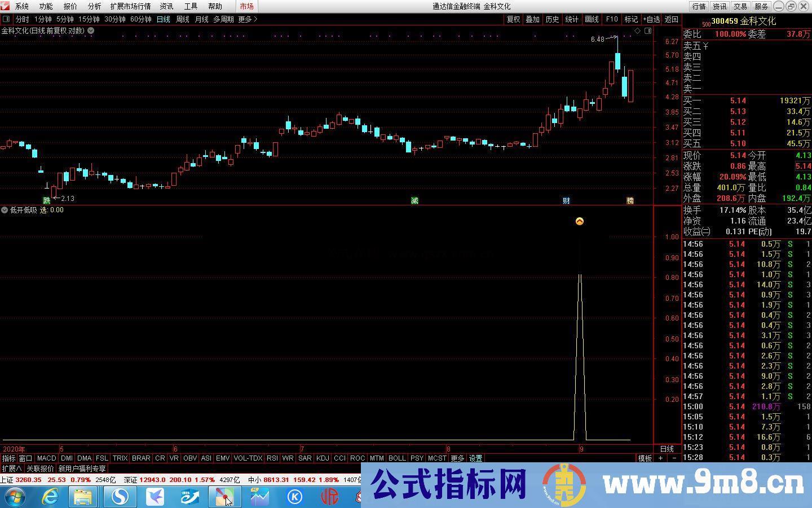Select the MACD indicator tab
812x508 pixels.
tap(46, 458)
